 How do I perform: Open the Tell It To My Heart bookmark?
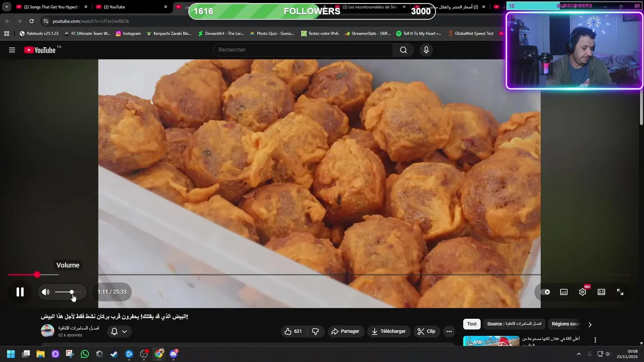pyautogui.click(x=419, y=34)
